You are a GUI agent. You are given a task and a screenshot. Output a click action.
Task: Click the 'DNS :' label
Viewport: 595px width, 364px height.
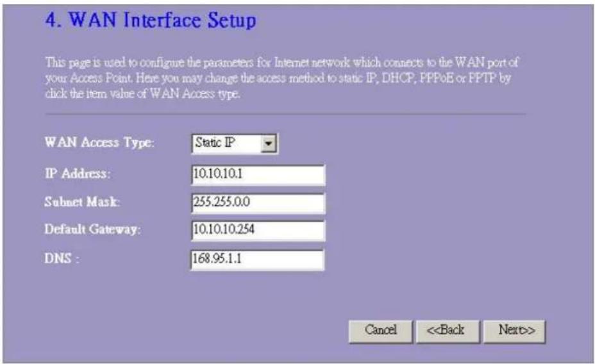pos(62,259)
